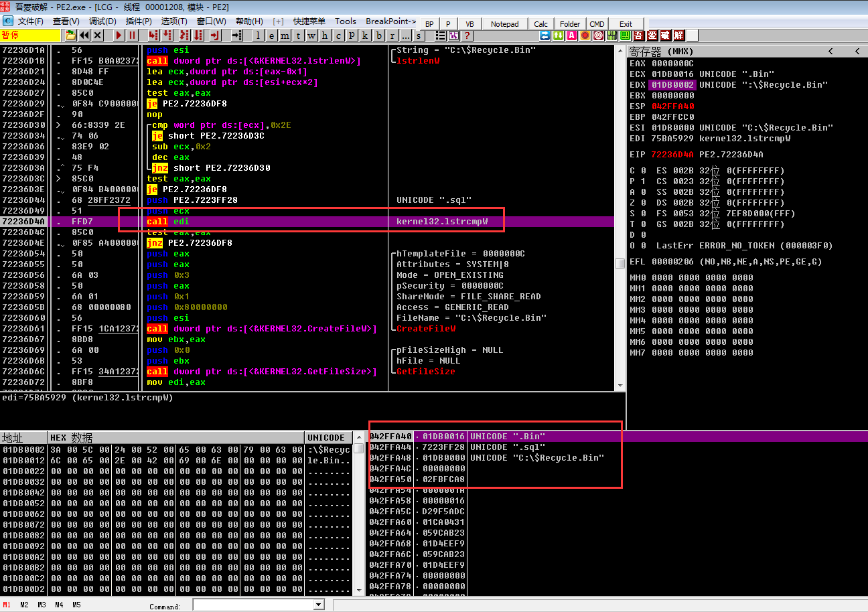
Task: Open the Breakpoints window with the 'b' button
Action: (380, 35)
